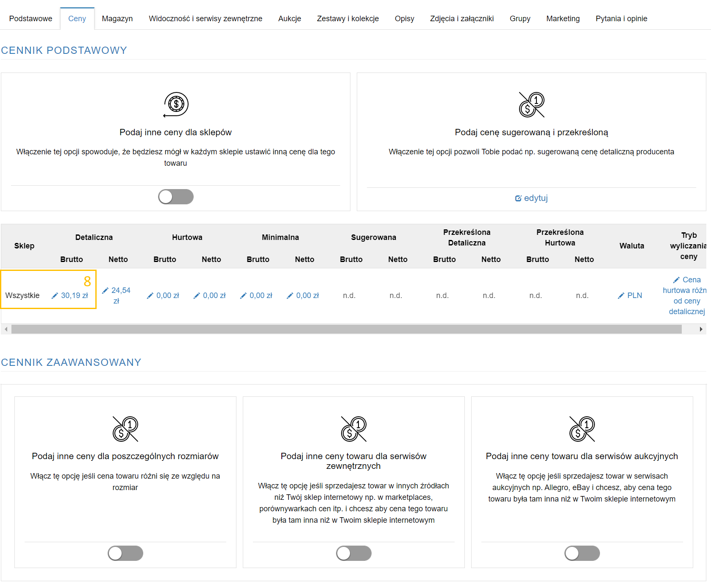Screen dimensions: 711x588
Task: Toggle different prices for individual sizes
Action: 125,553
